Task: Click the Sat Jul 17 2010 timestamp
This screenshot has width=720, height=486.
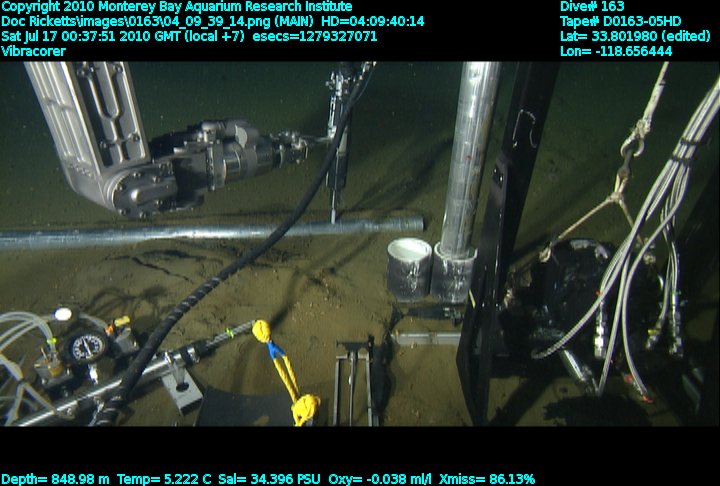Action: [x=189, y=36]
